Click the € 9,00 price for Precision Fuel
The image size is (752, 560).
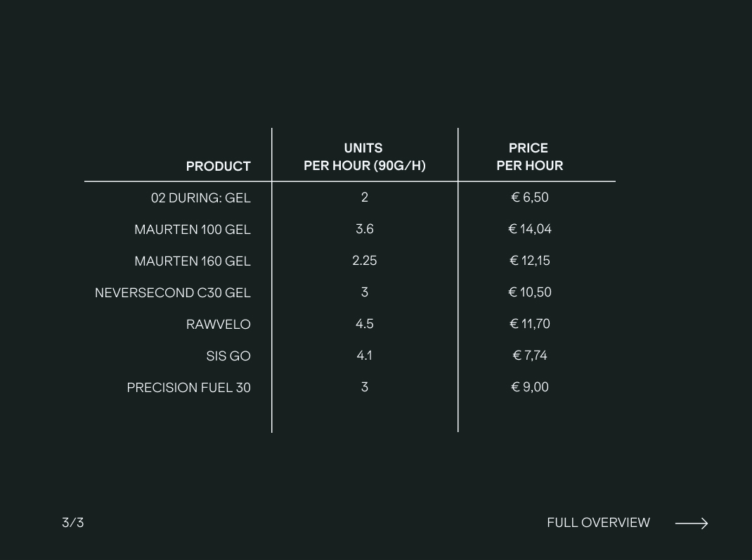529,387
